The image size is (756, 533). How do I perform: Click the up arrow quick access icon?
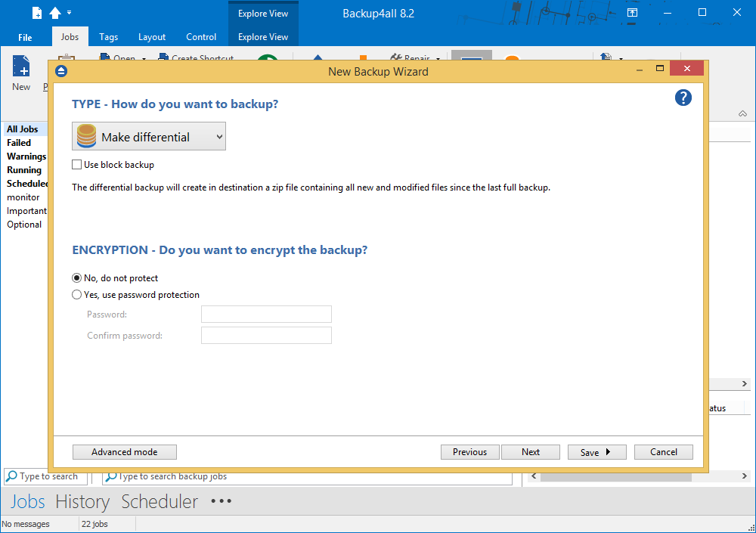55,13
